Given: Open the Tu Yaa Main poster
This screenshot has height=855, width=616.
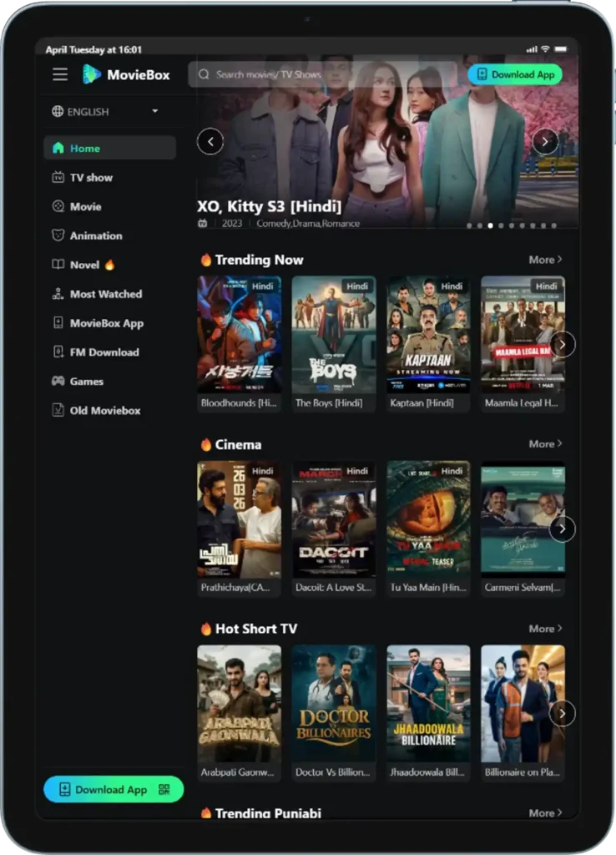Looking at the screenshot, I should pyautogui.click(x=428, y=519).
